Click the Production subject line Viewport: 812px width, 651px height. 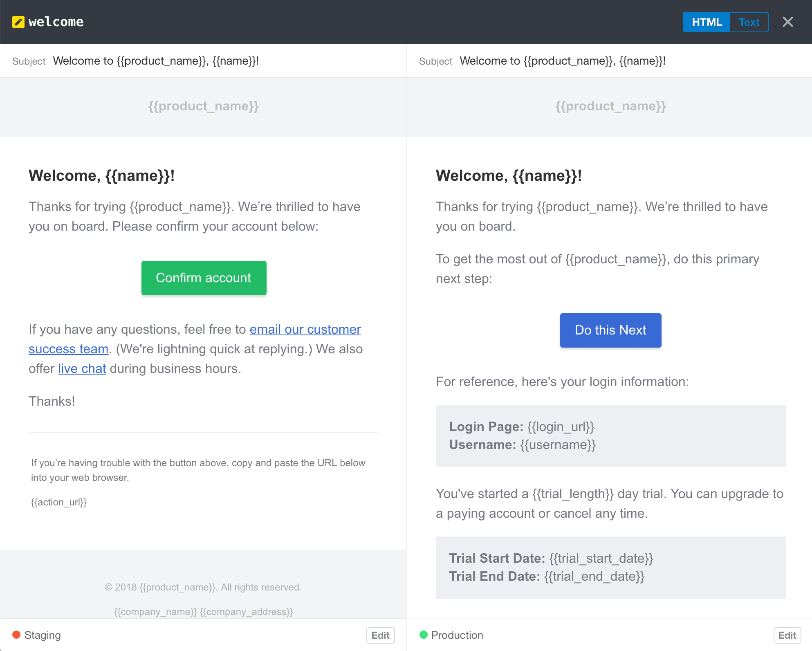(x=563, y=61)
